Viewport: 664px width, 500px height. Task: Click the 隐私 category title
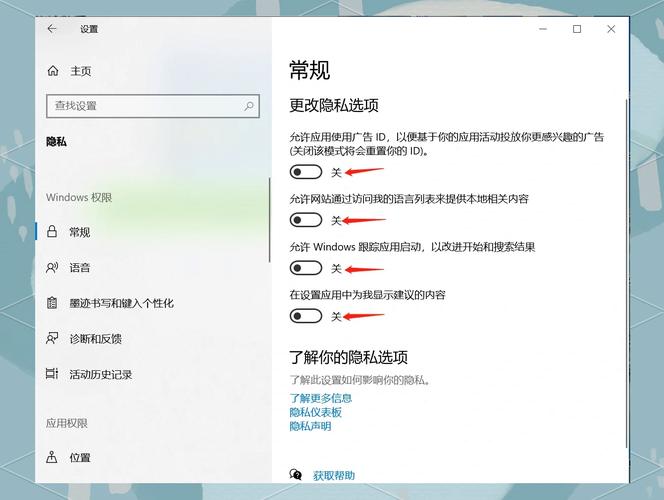coord(56,141)
